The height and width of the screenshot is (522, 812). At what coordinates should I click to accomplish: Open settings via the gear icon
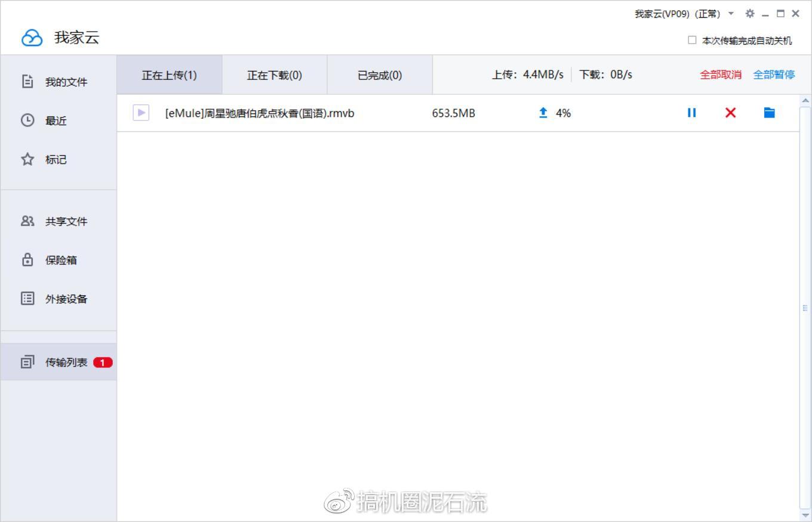coord(750,13)
